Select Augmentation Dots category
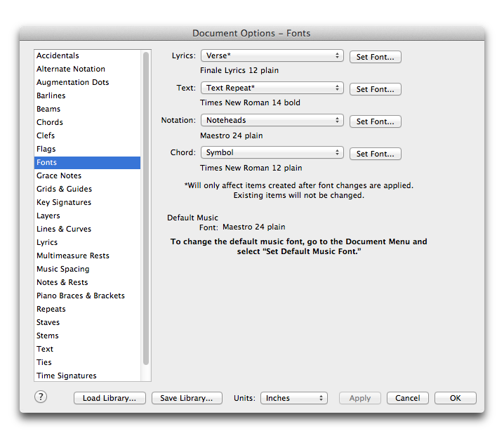The height and width of the screenshot is (438, 504). click(x=87, y=82)
